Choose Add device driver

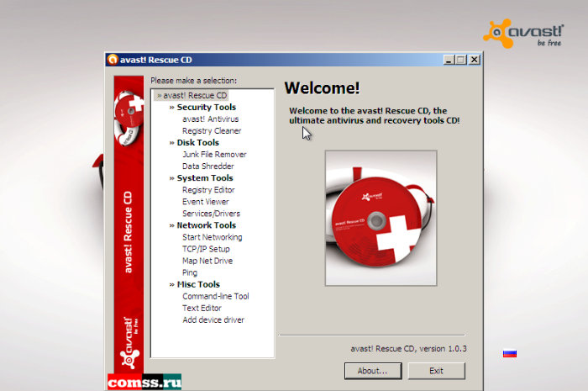pos(213,320)
